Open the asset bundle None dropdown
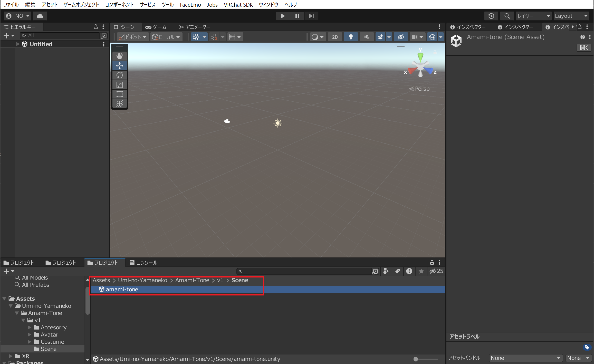The width and height of the screenshot is (594, 364). 525,358
